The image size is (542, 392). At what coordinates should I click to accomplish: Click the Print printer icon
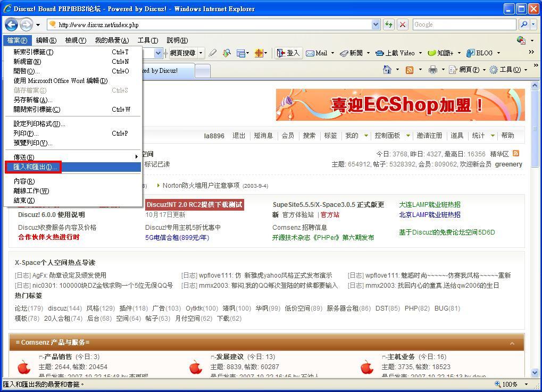(x=433, y=70)
